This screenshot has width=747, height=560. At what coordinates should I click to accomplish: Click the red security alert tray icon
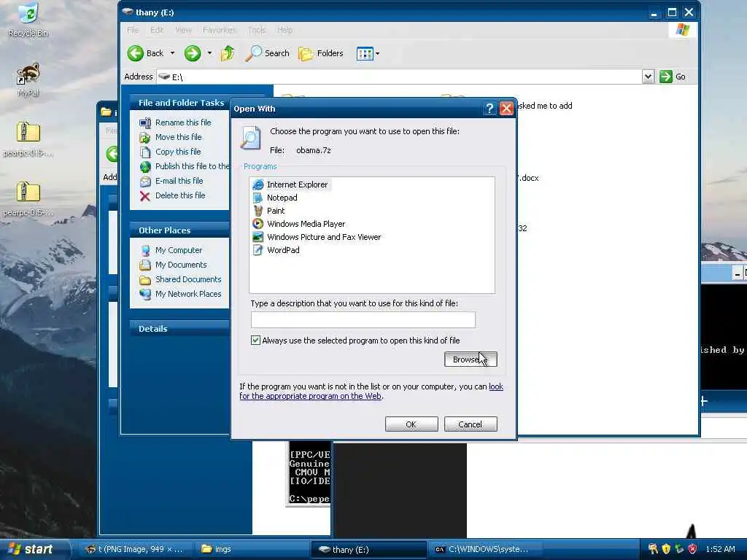pos(693,549)
